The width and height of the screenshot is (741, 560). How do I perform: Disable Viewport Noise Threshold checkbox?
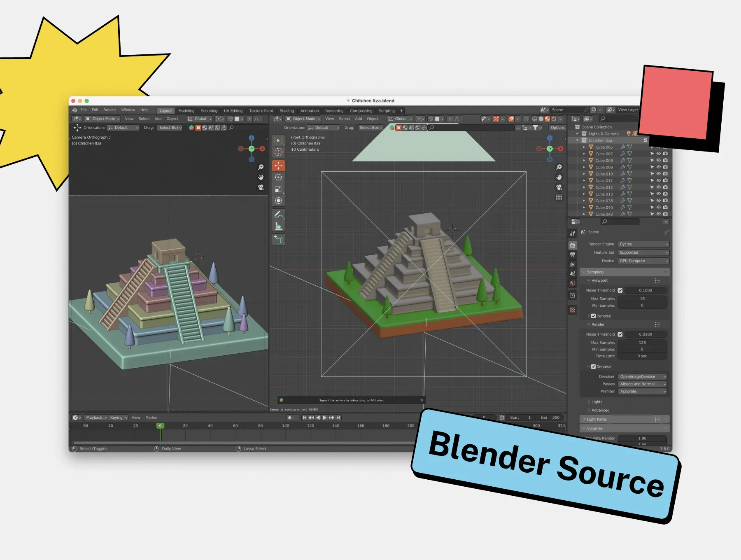coord(620,290)
